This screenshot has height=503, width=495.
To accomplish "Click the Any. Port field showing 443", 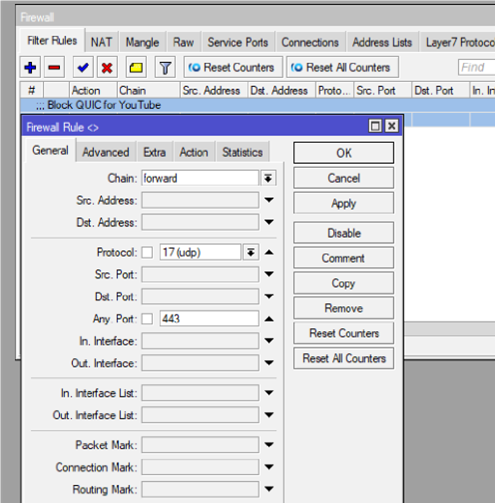I will 209,319.
